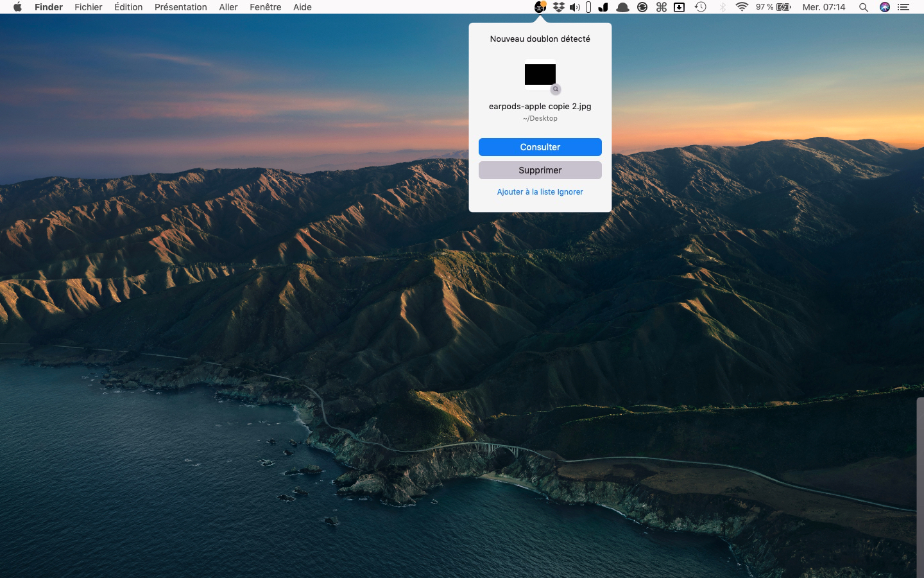Open the Aller menu

[228, 7]
